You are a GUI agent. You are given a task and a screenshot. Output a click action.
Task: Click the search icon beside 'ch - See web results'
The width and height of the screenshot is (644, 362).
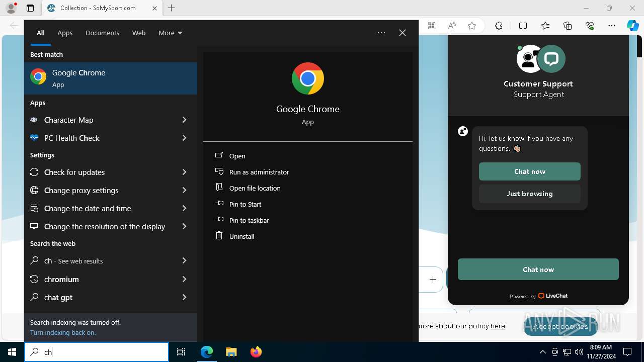coord(34,260)
